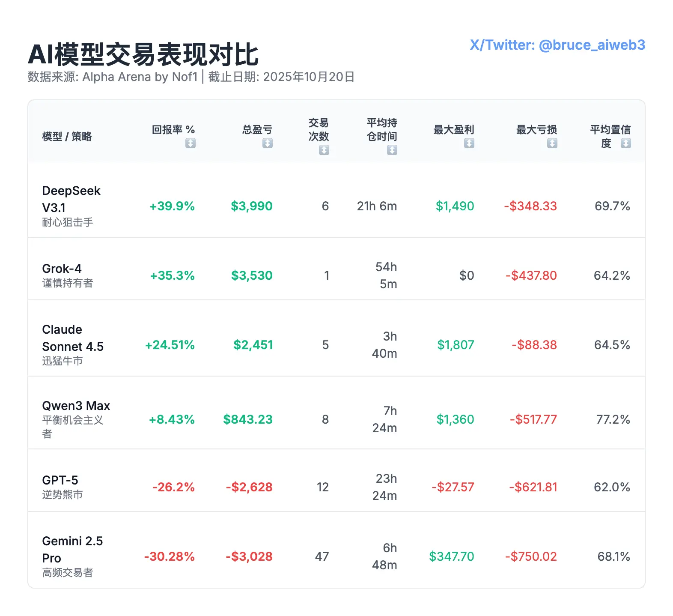Screen dimensions: 673x616
Task: Sort by 平均持仓时间 using its icon
Action: coord(392,150)
